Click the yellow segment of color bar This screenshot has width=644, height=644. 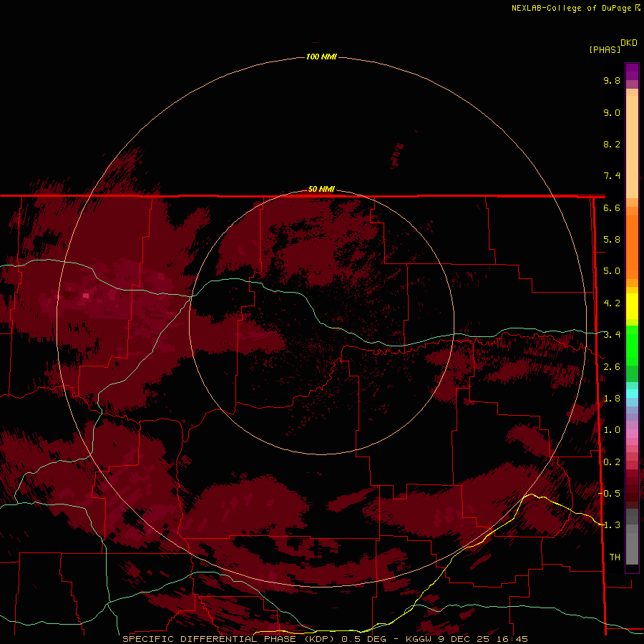pos(632,306)
